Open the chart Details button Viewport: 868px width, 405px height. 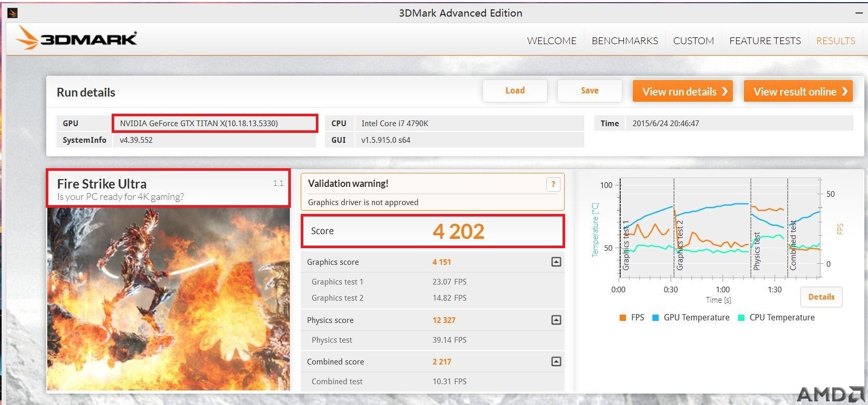pos(821,297)
